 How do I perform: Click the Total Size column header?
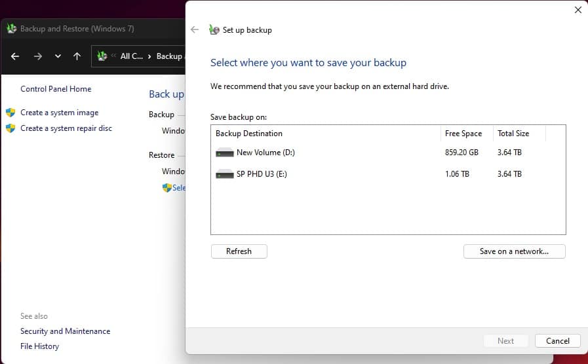pyautogui.click(x=519, y=134)
